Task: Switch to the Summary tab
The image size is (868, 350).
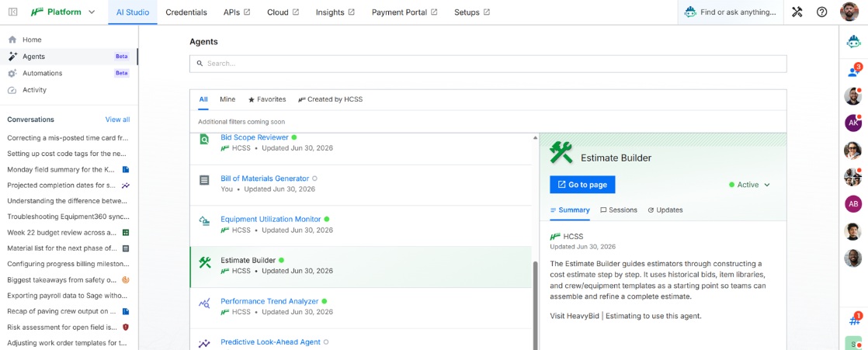Action: coord(570,210)
